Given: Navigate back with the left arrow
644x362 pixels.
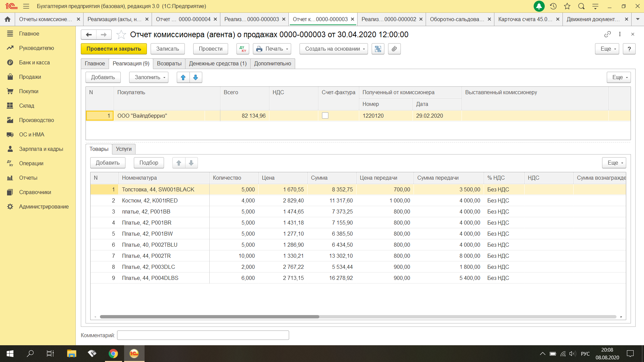Looking at the screenshot, I should coord(89,35).
